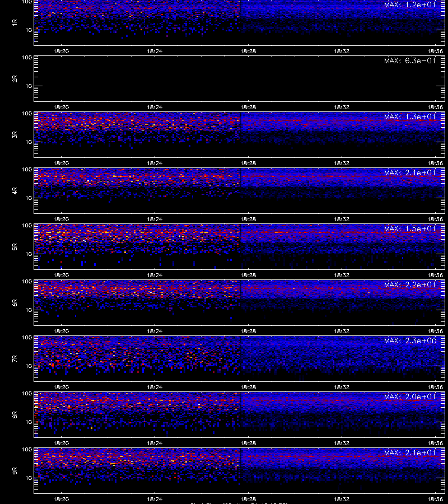Select the 'MAX: 2.1e+01' text in panel 9R
Screen dimensions: 448x504
(410, 453)
